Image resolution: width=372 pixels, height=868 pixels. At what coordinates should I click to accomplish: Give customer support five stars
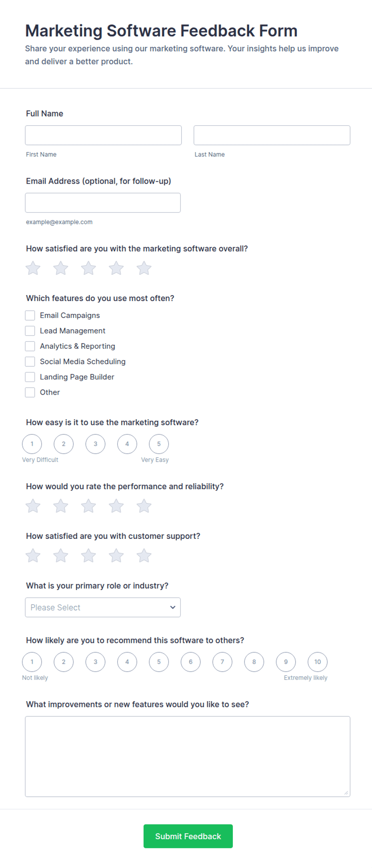coord(144,556)
